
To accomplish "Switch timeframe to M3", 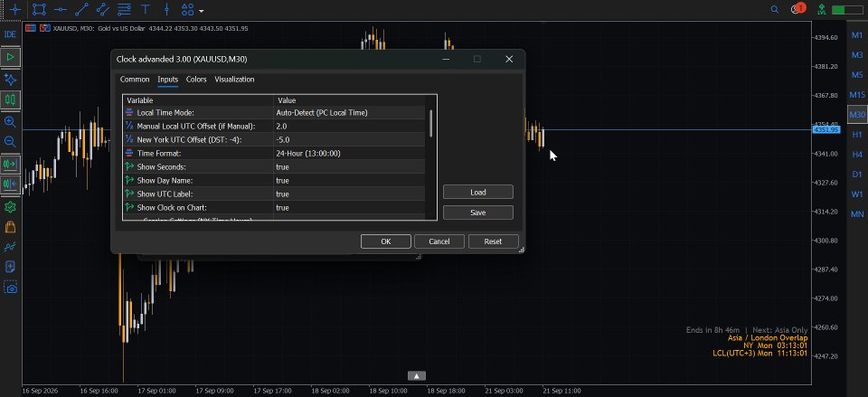I will (857, 55).
